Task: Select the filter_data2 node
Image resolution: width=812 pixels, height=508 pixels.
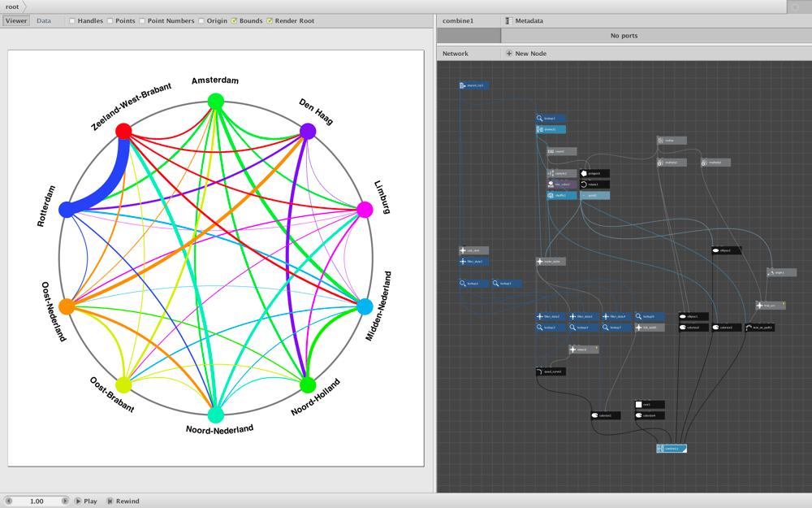Action: tap(551, 316)
